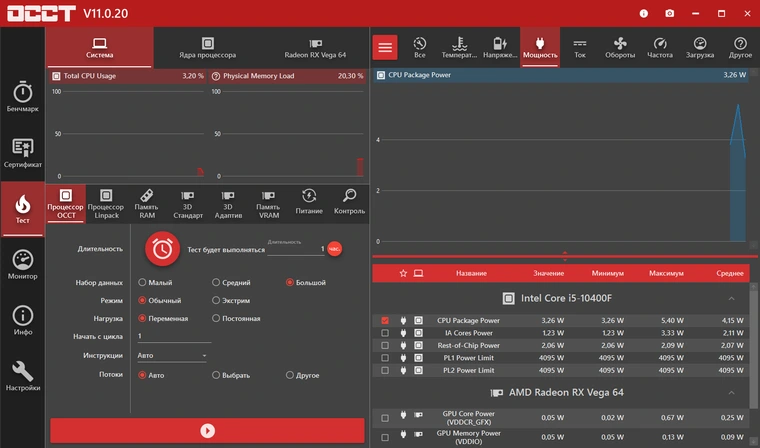Select the Процессор Linpack test
This screenshot has width=760, height=448.
(x=106, y=204)
